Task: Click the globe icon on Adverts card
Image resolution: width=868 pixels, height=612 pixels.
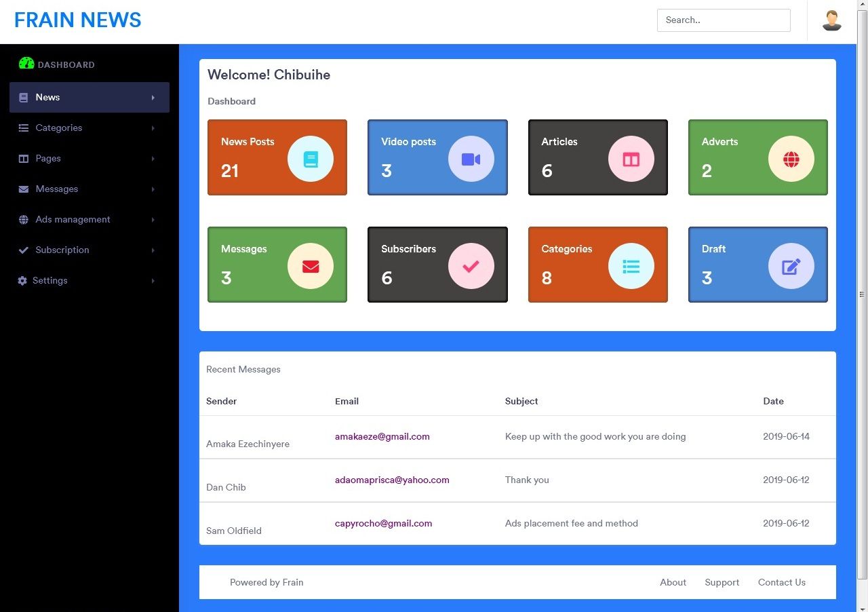Action: pyautogui.click(x=791, y=159)
